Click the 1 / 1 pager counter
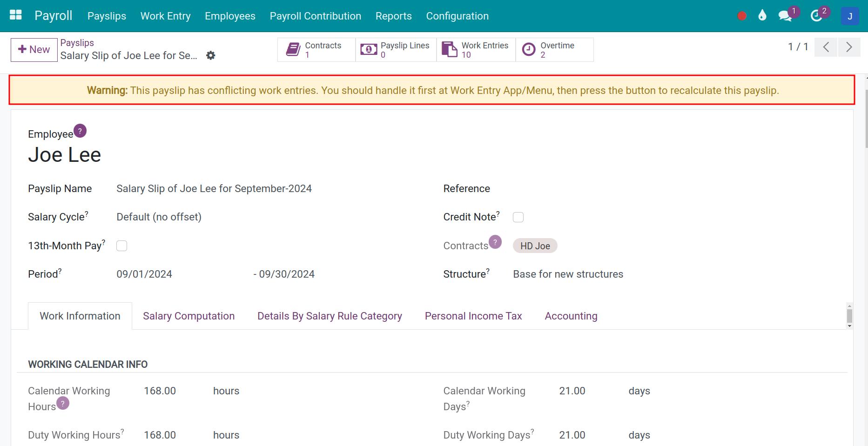The image size is (868, 446). [798, 47]
